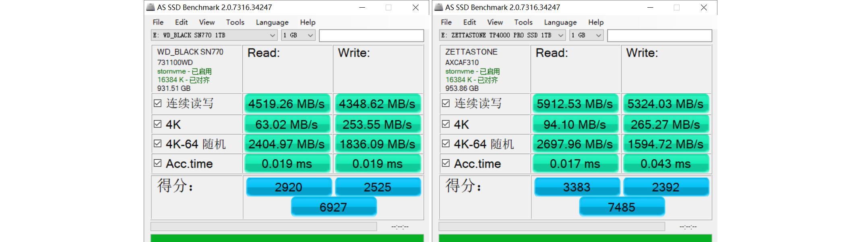Viewport: 868px width, 242px height.
Task: Click access time read 0.017 ms
Action: point(575,164)
